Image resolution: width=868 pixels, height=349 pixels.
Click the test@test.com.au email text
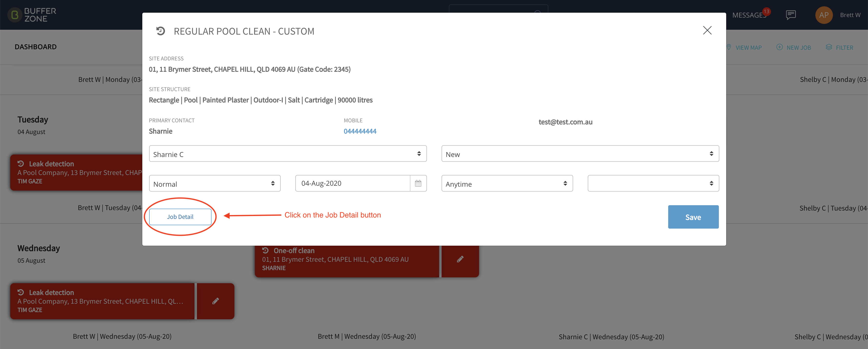565,122
